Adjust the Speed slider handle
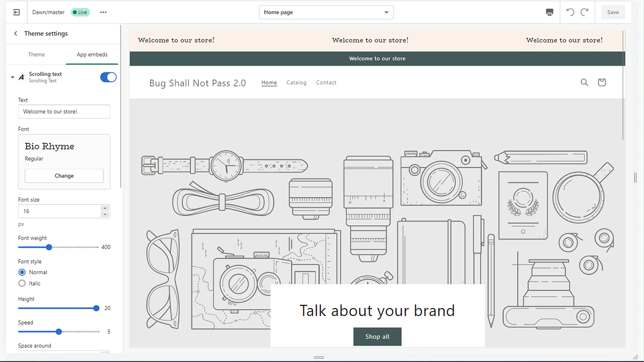The image size is (644, 362). pyautogui.click(x=59, y=331)
